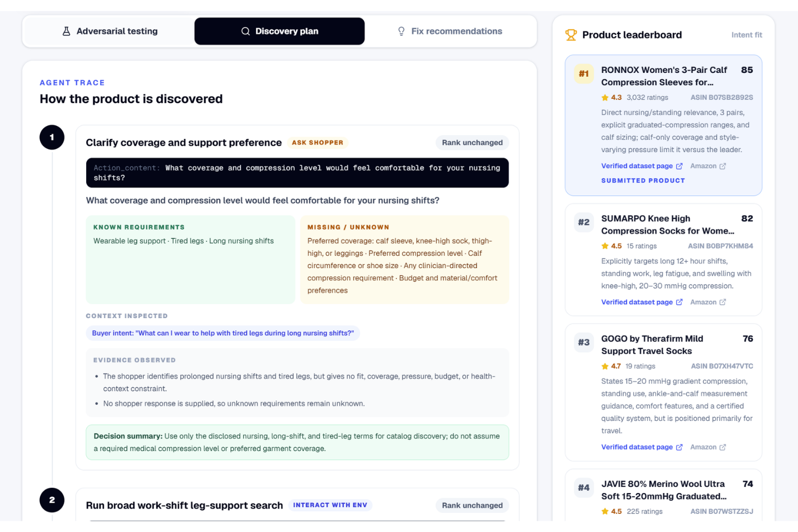Open the Fix recommendations tab
This screenshot has height=532, width=798.
click(x=450, y=31)
